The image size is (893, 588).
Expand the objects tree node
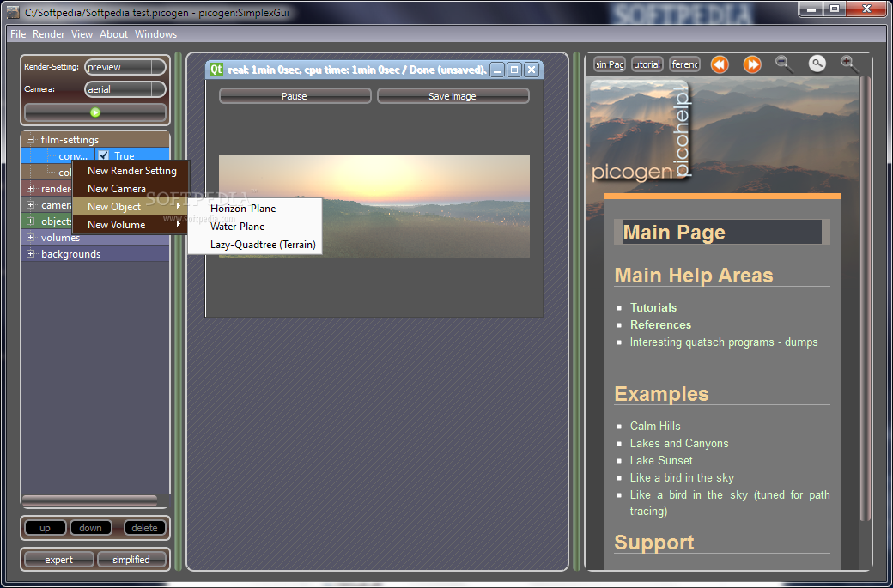[31, 221]
